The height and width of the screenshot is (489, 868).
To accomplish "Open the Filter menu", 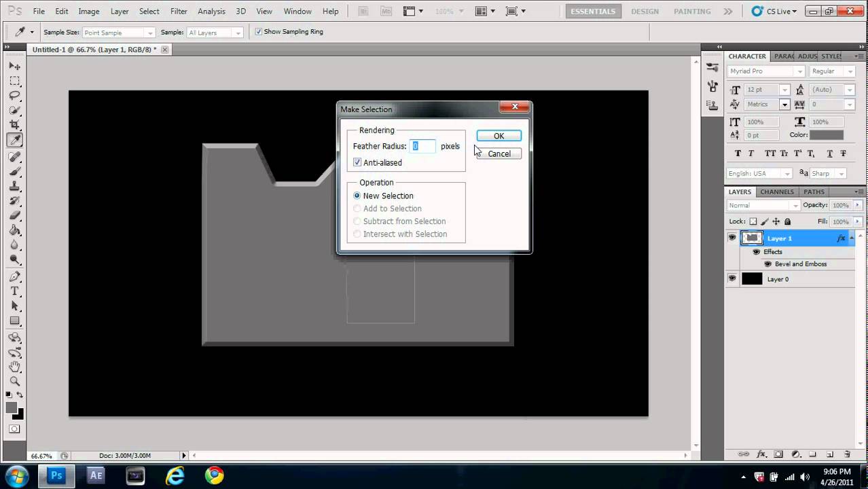I will (x=179, y=12).
